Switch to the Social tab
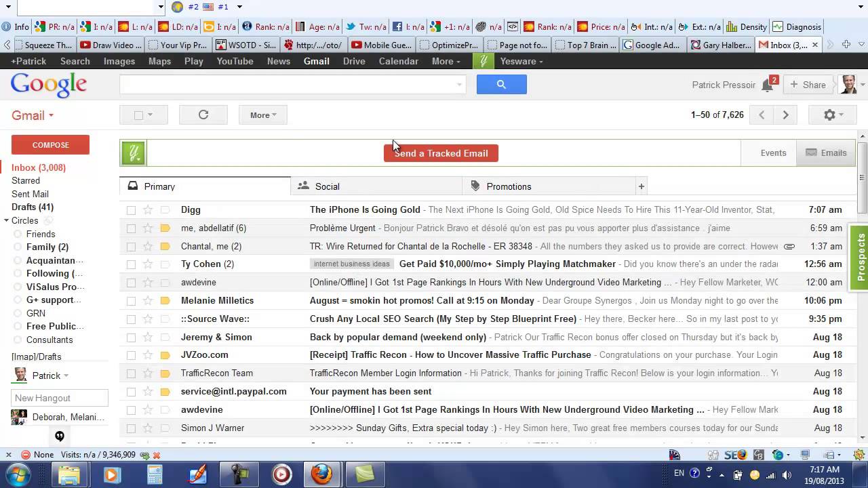868x488 pixels. coord(376,186)
